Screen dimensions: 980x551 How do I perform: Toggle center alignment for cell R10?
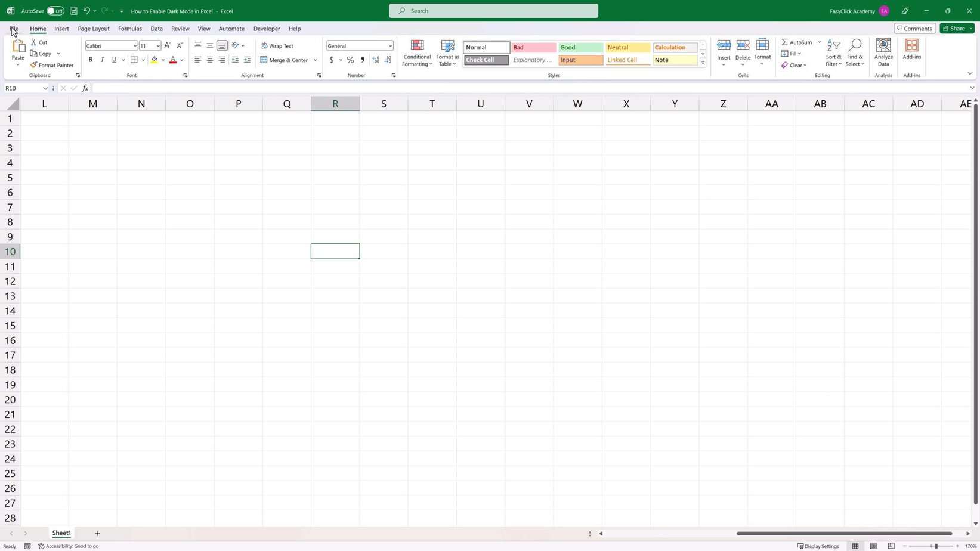(x=209, y=60)
